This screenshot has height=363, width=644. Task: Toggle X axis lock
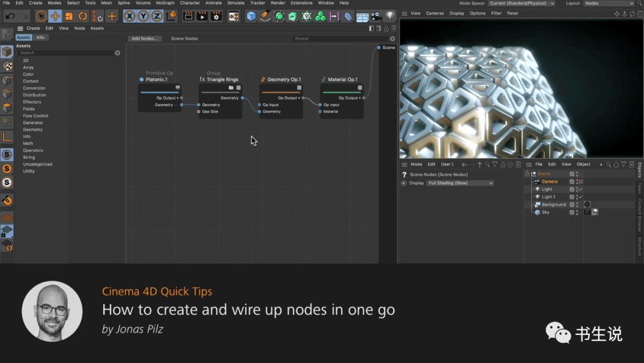tap(129, 17)
